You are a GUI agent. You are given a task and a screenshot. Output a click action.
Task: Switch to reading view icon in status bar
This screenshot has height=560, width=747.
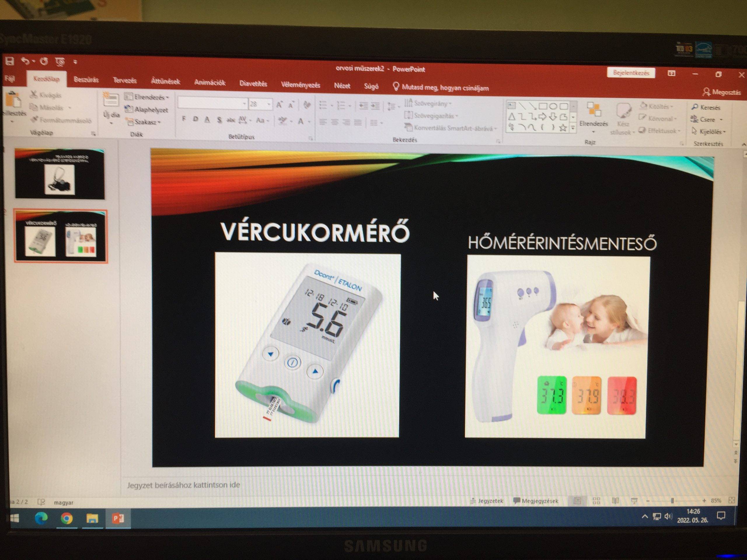(x=615, y=501)
